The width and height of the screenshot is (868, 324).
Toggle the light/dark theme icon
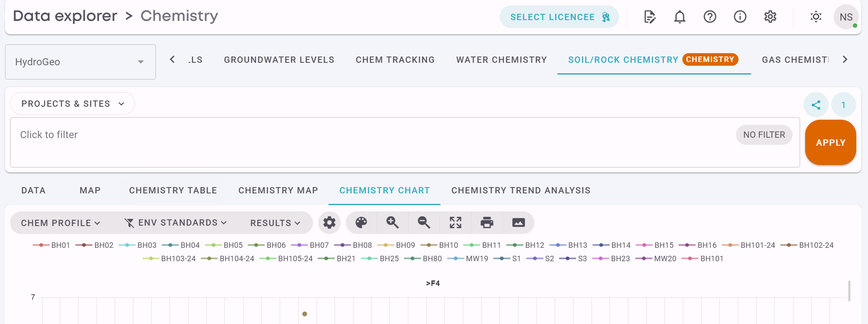click(816, 17)
